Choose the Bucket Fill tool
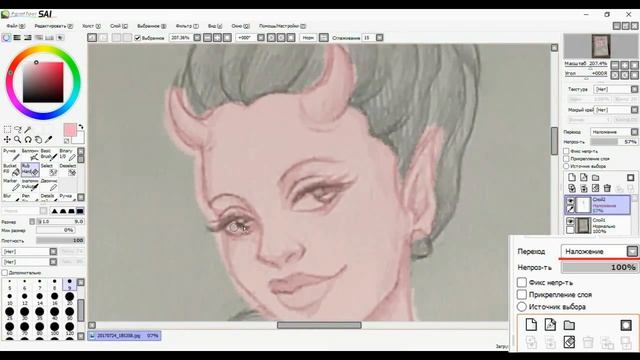The image size is (640, 360). click(11, 169)
